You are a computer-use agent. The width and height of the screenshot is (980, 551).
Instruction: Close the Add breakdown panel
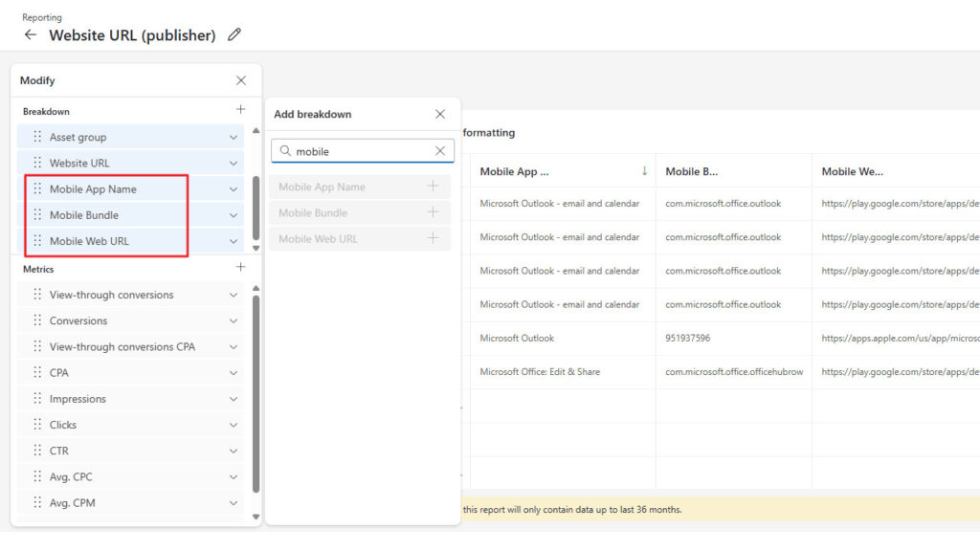coord(440,115)
